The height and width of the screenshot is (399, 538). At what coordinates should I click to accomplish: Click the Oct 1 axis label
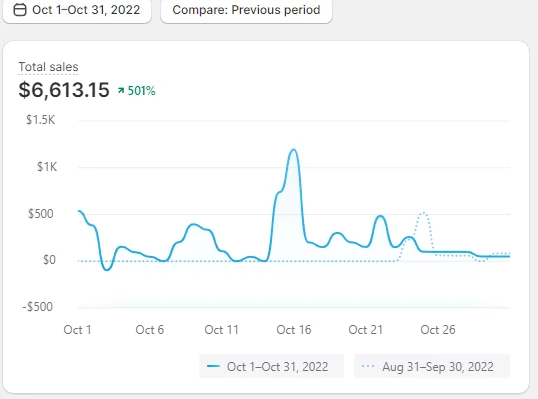click(x=78, y=330)
